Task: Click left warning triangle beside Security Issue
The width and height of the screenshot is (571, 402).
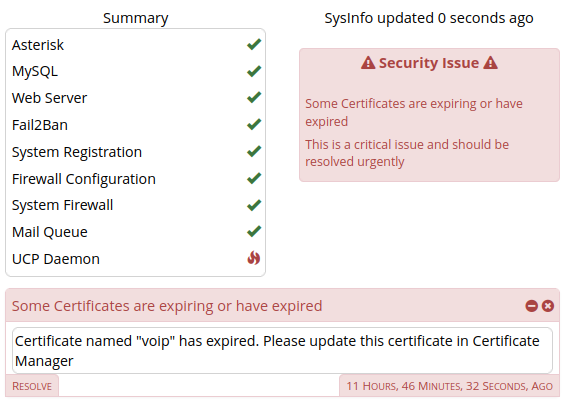Action: pyautogui.click(x=368, y=63)
